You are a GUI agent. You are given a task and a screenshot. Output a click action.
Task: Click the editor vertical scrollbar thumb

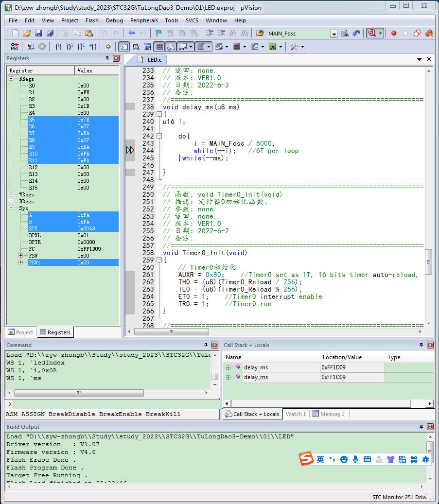coord(428,262)
